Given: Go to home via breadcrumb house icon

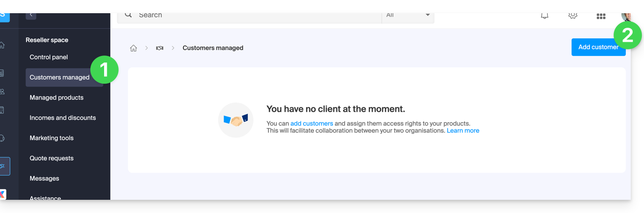Looking at the screenshot, I should click(x=133, y=48).
